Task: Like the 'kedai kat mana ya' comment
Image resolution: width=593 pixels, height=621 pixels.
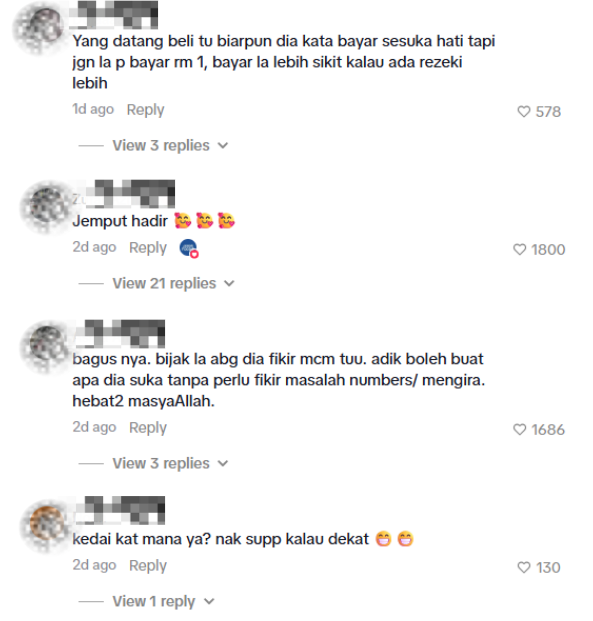Action: click(524, 567)
